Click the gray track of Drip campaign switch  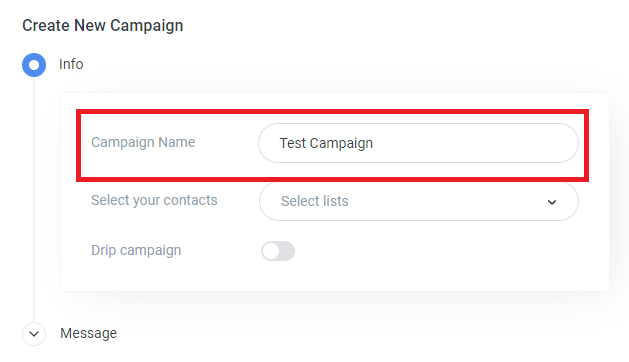click(x=287, y=251)
